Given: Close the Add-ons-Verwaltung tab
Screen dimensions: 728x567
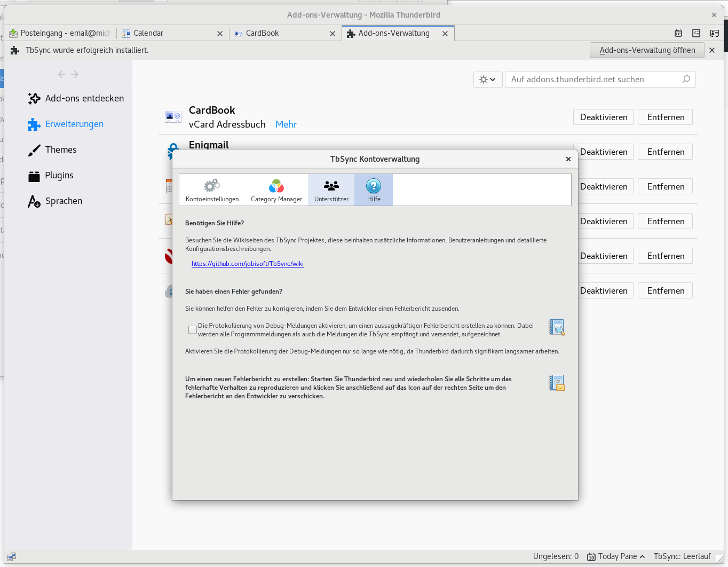Looking at the screenshot, I should 445,34.
